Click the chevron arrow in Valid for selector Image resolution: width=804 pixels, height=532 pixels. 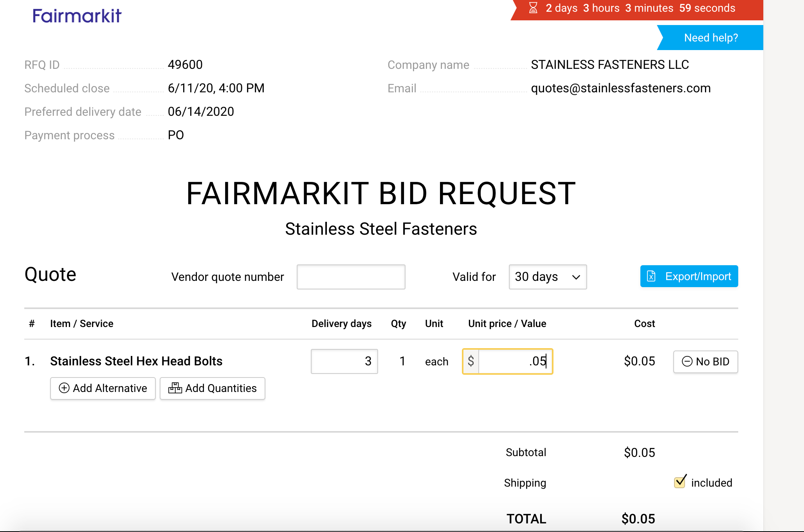[x=576, y=277]
